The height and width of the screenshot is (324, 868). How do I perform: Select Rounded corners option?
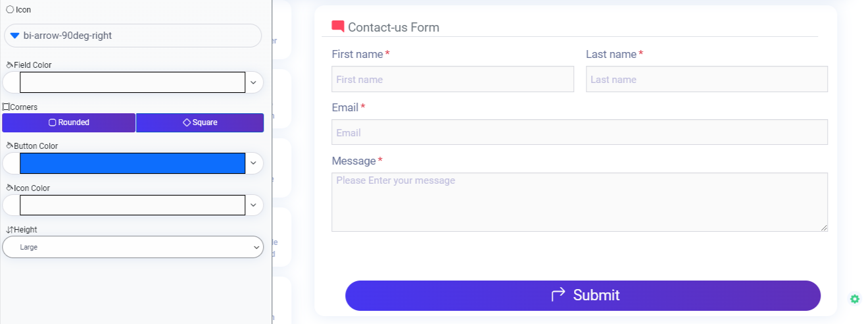coord(68,122)
